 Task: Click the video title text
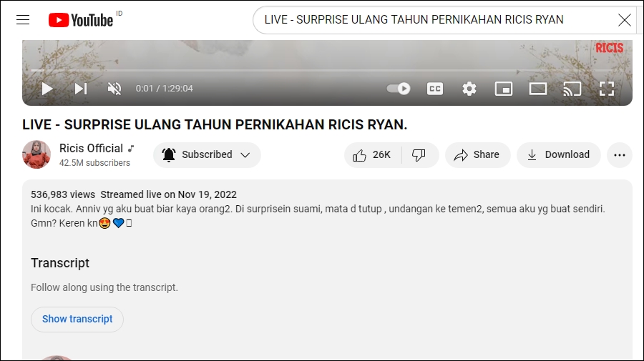pyautogui.click(x=215, y=124)
